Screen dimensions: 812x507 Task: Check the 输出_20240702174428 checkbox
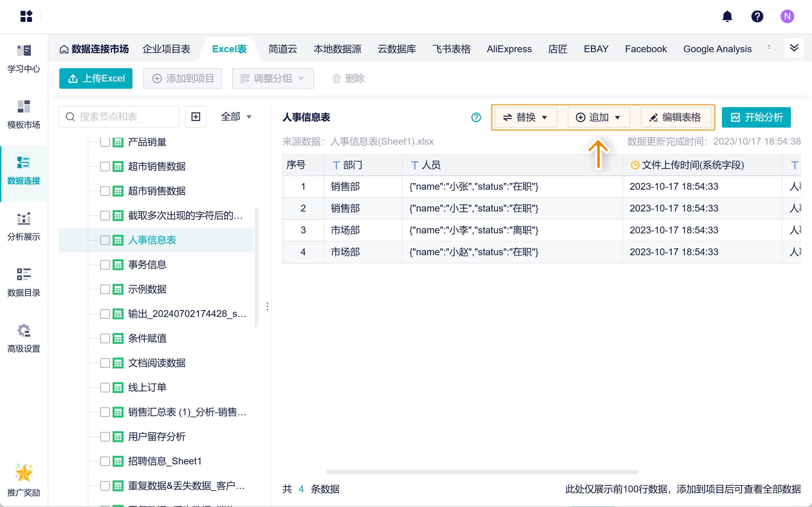coord(105,314)
